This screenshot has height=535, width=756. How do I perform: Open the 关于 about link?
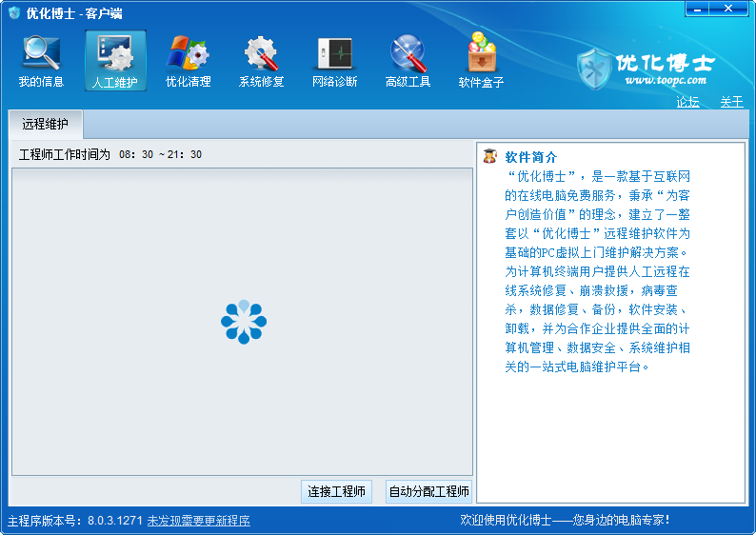731,102
